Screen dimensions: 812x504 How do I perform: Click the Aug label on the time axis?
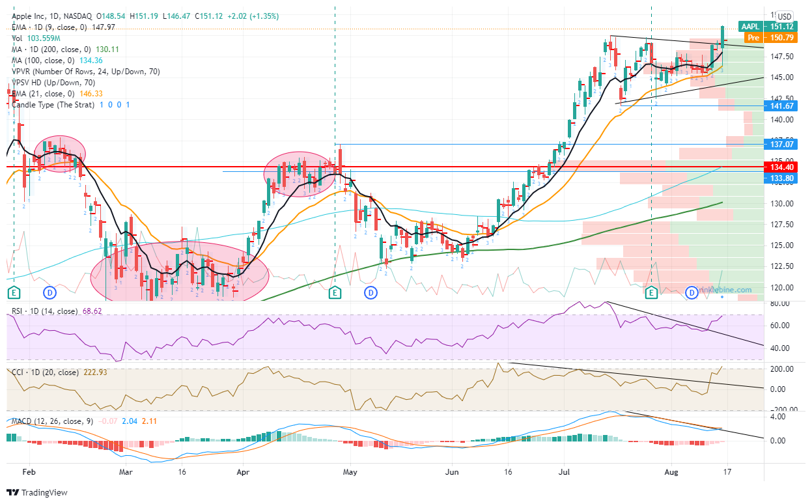click(671, 471)
